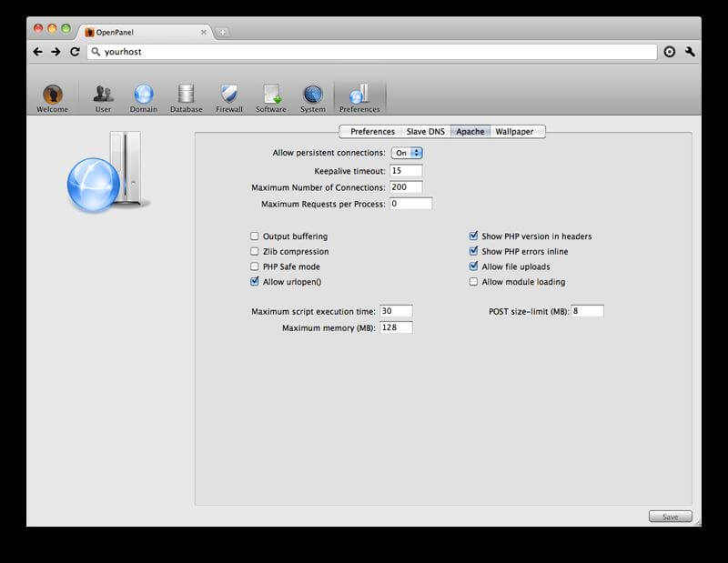Expand the persistent connections On dropdown
Screen dimensions: 728x563
(407, 153)
